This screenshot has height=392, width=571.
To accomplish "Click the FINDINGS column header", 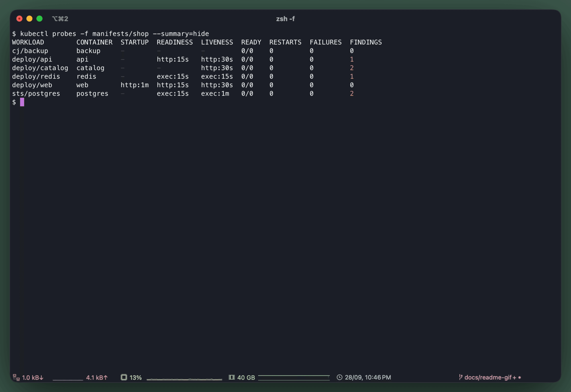I will [x=366, y=42].
